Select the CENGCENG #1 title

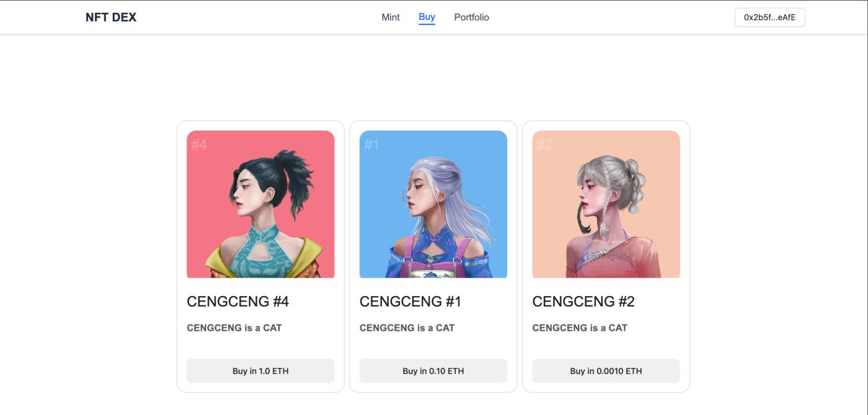click(410, 302)
